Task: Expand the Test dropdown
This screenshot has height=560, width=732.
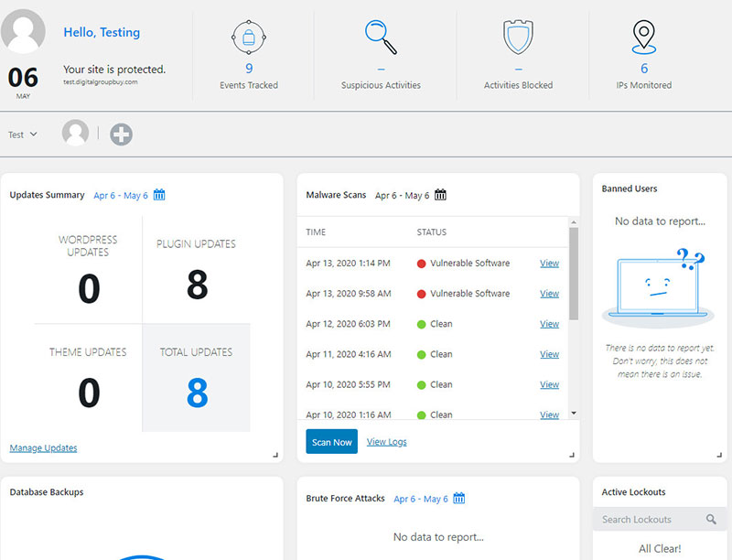Action: (23, 135)
